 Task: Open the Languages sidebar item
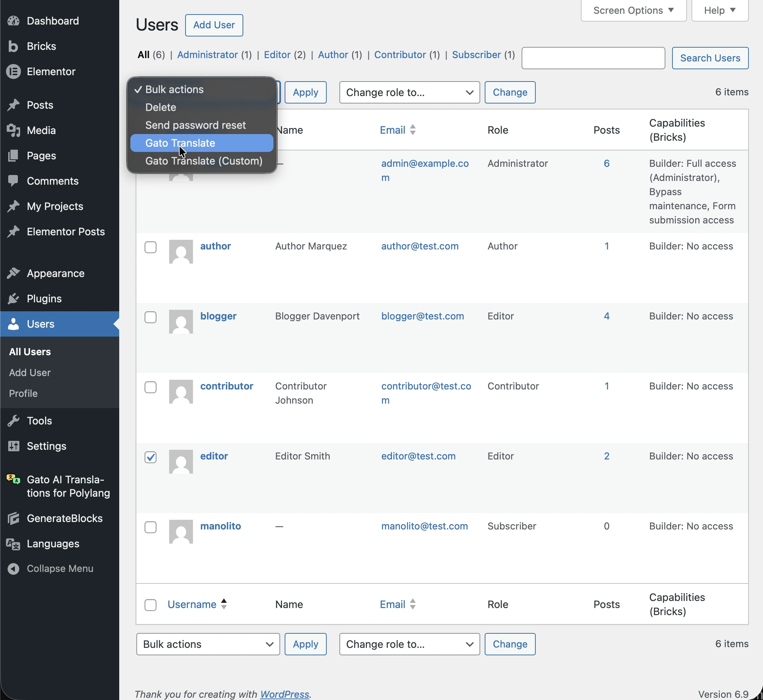tap(52, 544)
